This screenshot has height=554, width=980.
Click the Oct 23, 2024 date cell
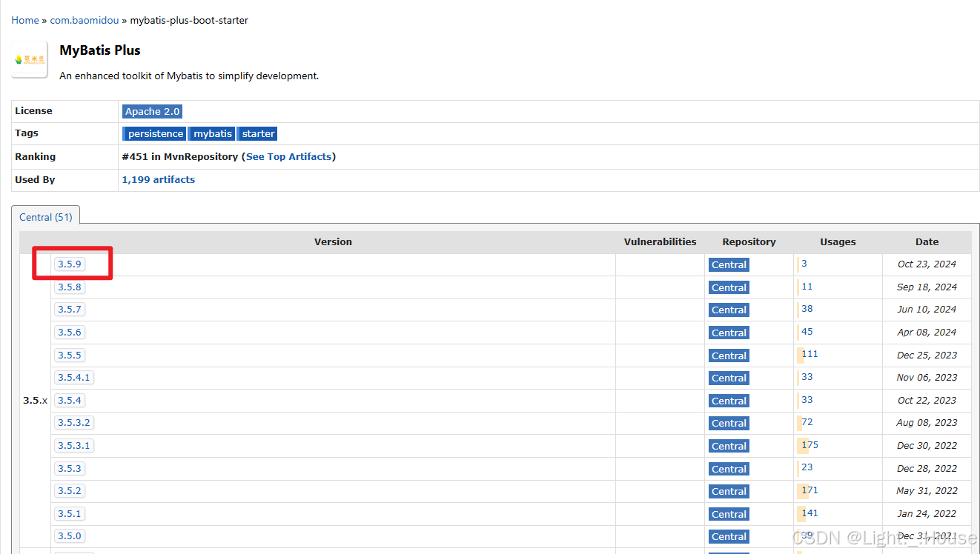coord(927,264)
